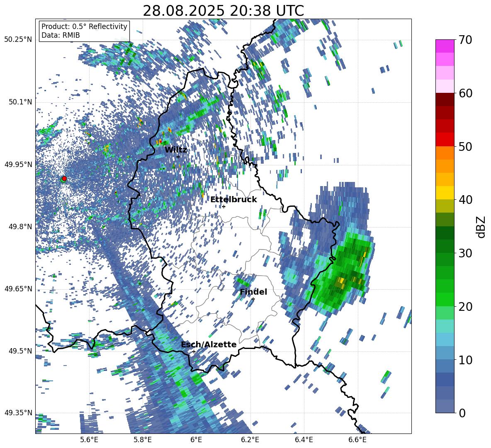Image resolution: width=491 pixels, height=448 pixels.
Task: Click the latitude label 49.5°N
Action: 20,351
